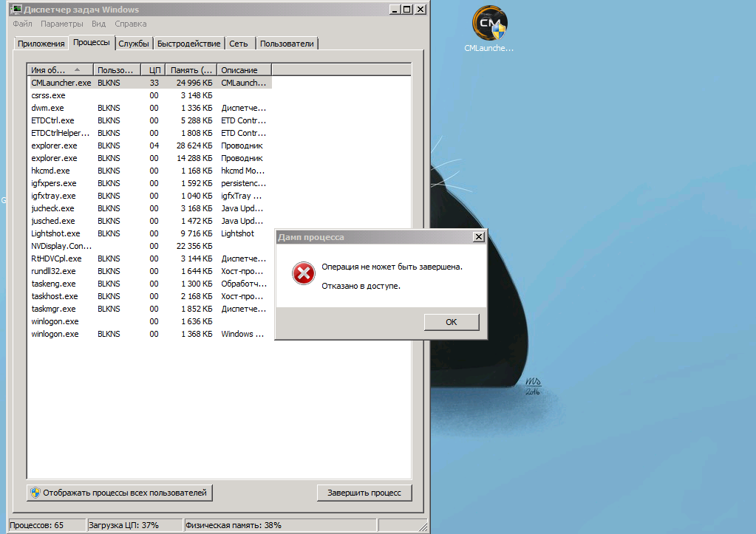The height and width of the screenshot is (534, 756).
Task: Switch to the Приложения tab
Action: [41, 44]
